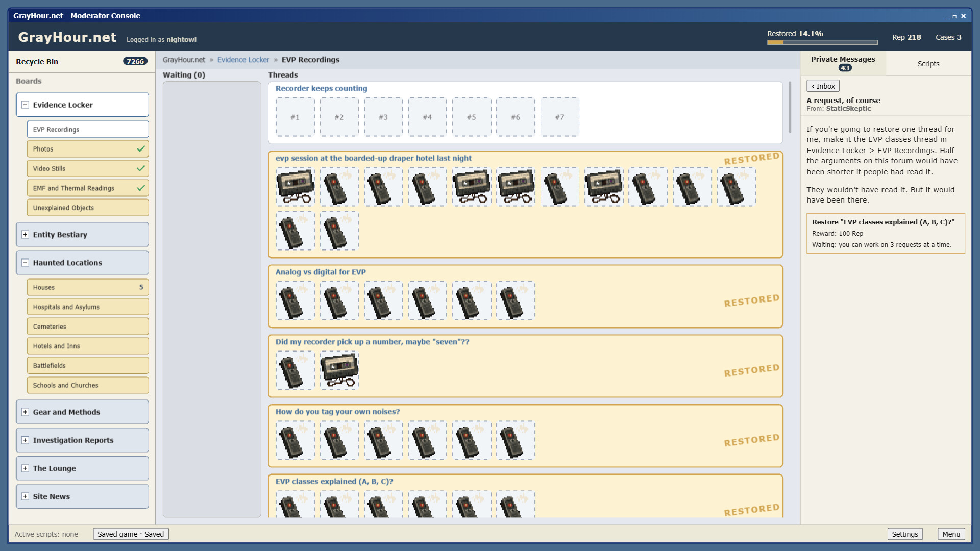Open the Menu button
This screenshot has height=551, width=980.
point(951,534)
